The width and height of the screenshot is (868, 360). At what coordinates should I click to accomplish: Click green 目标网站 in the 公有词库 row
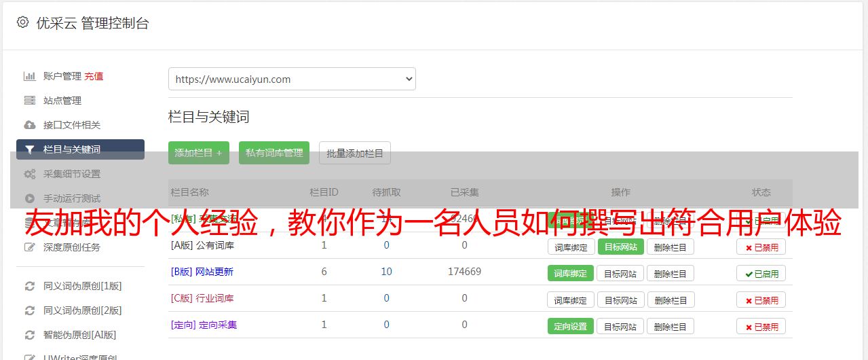pyautogui.click(x=620, y=247)
